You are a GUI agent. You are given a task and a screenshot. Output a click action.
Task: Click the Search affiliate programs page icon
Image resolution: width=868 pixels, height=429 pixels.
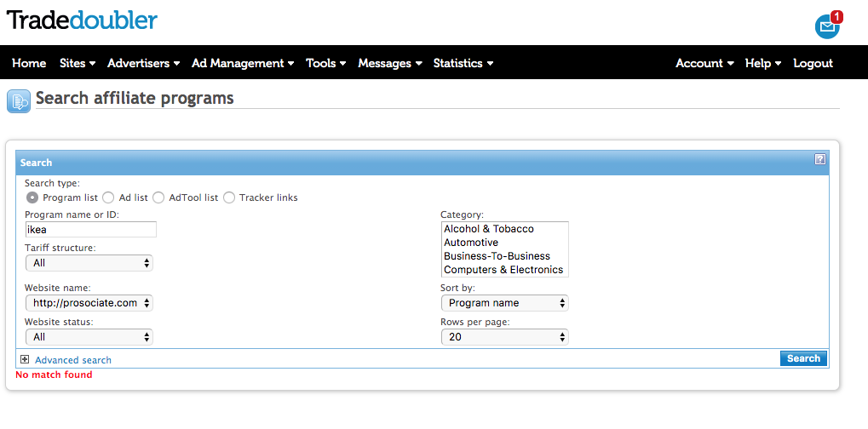coord(18,101)
